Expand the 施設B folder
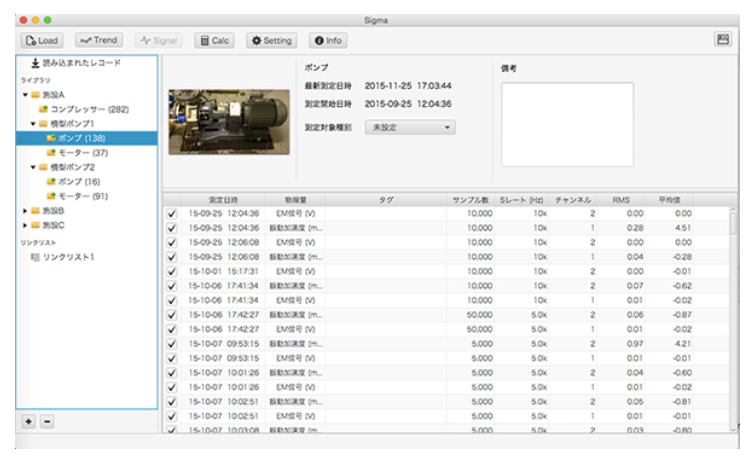752x463 pixels. [x=25, y=211]
